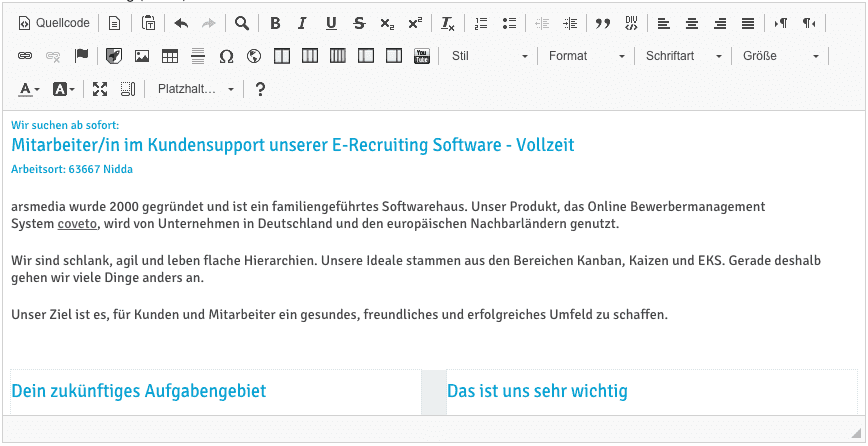Click the paste as plain text icon
Image resolution: width=868 pixels, height=446 pixels.
tap(148, 23)
